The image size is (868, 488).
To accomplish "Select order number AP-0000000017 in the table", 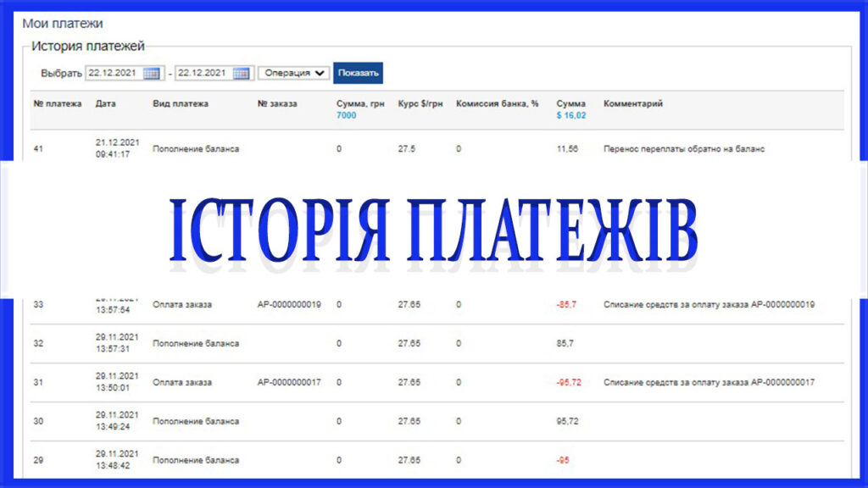I will [289, 383].
